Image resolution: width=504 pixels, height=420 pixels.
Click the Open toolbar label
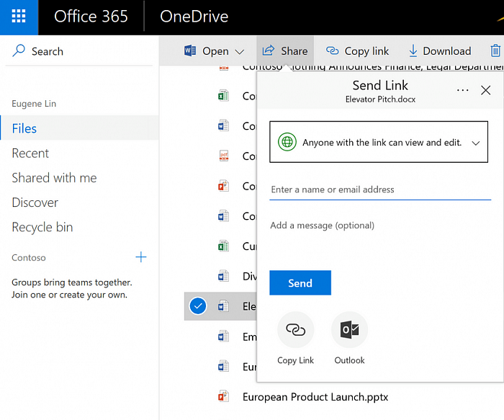pyautogui.click(x=215, y=51)
